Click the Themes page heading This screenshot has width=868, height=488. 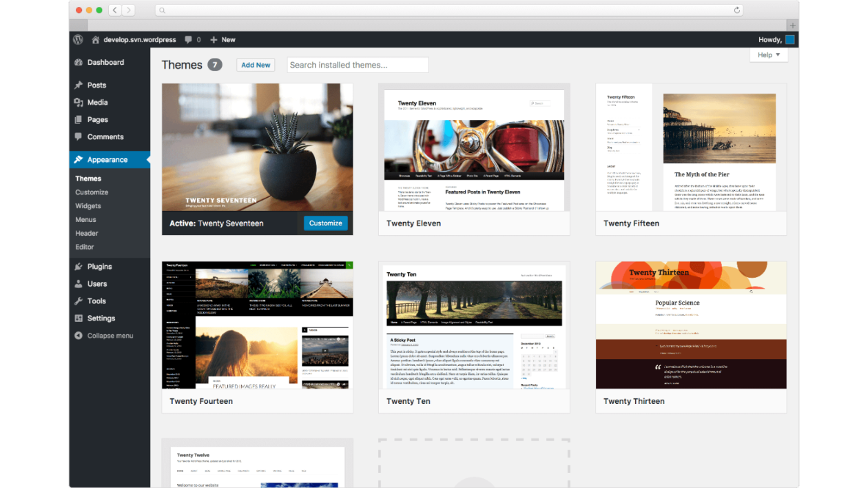(x=182, y=65)
